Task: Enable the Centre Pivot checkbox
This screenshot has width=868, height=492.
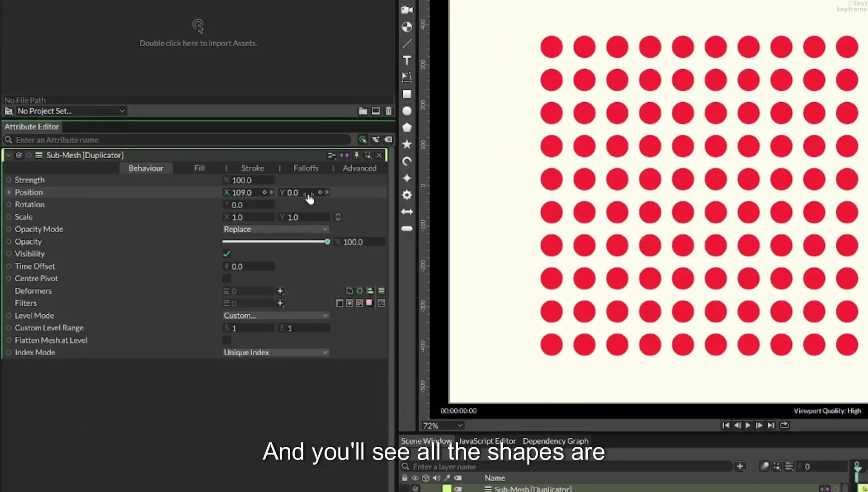Action: tap(226, 279)
